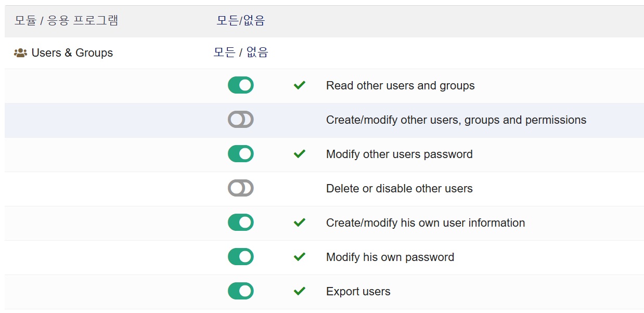
Task: Turn off the Modify other users password switch
Action: pos(241,154)
